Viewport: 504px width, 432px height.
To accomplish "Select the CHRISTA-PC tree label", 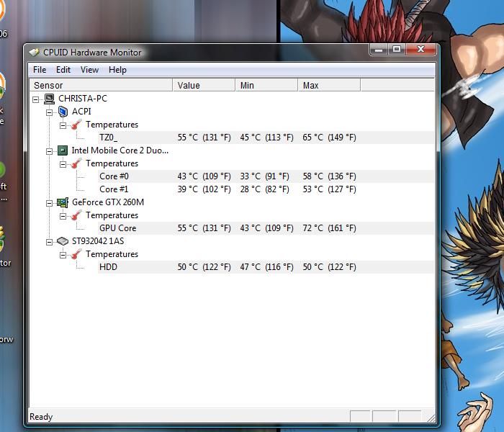I will [83, 99].
